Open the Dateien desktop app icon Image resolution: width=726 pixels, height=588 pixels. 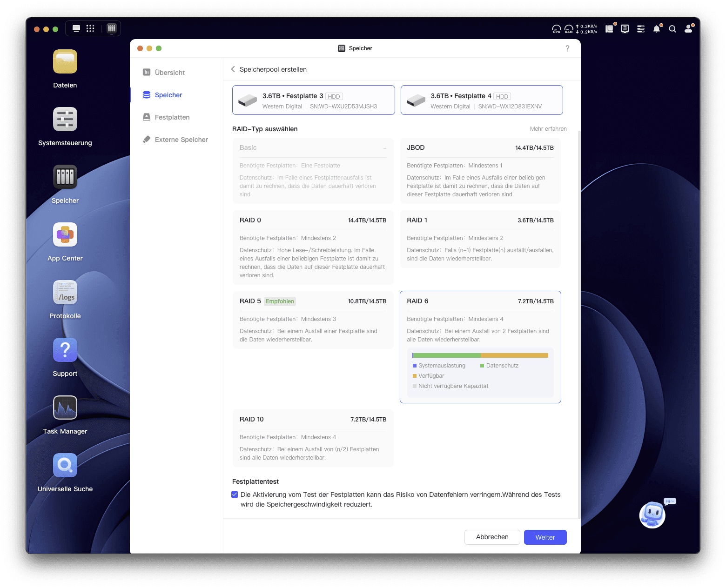[x=65, y=62]
